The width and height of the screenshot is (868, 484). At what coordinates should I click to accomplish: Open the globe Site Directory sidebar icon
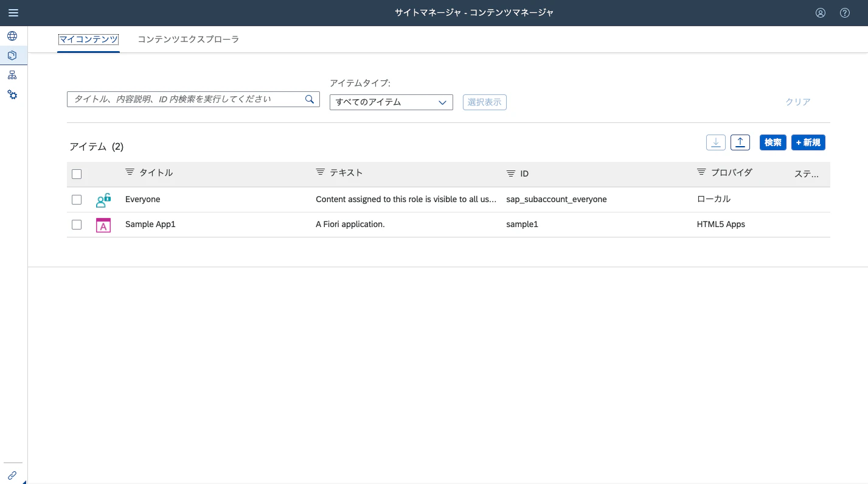point(12,36)
